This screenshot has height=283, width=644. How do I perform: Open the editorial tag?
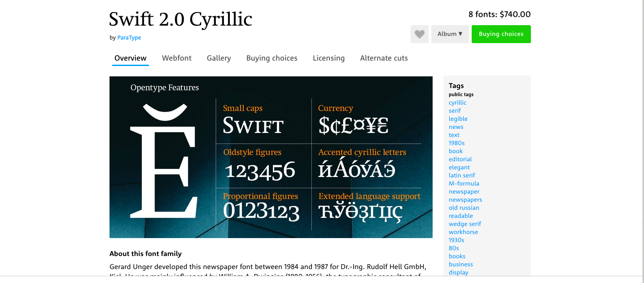coord(460,159)
